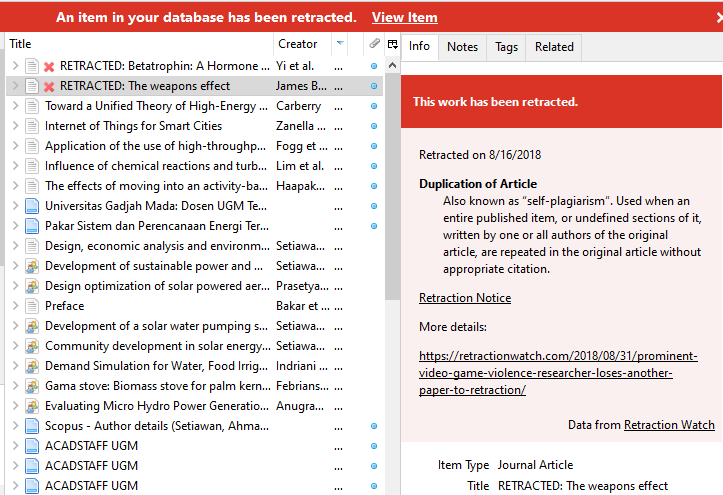The width and height of the screenshot is (723, 495).
Task: Click document icon of Toward a Unified Theory
Action: 32,106
